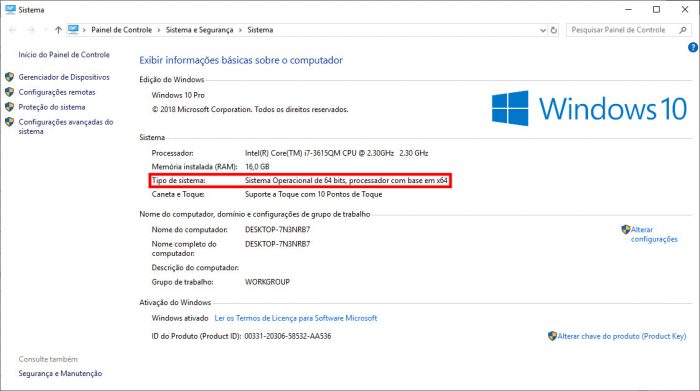This screenshot has height=391, width=700.
Task: Select Painel de Controle breadcrumb
Action: (x=121, y=30)
